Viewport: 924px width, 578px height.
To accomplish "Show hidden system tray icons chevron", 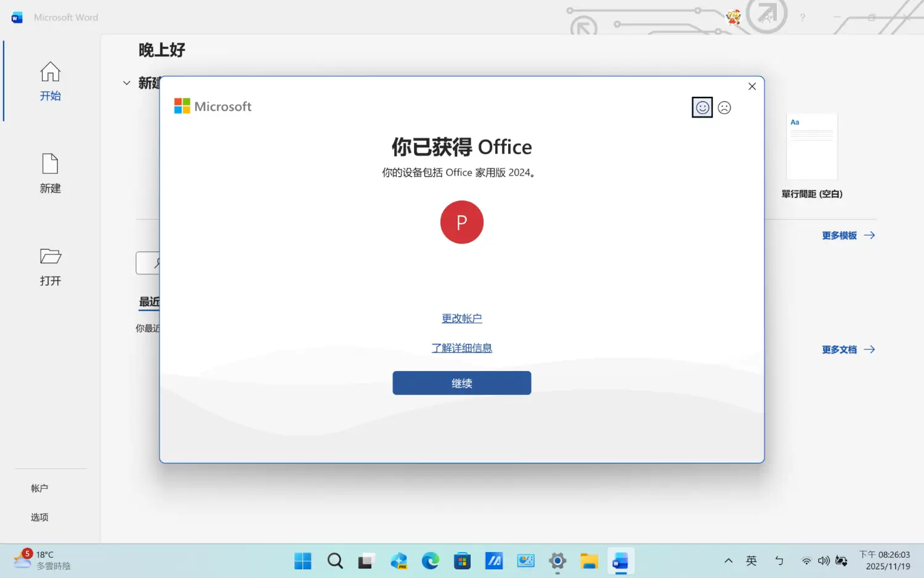I will tap(728, 561).
